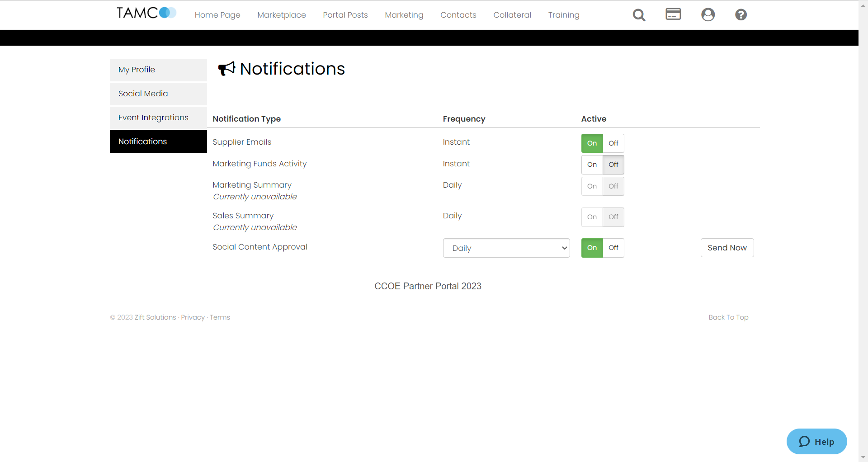Image resolution: width=868 pixels, height=462 pixels.
Task: Open the card/billing icon in header
Action: point(673,14)
